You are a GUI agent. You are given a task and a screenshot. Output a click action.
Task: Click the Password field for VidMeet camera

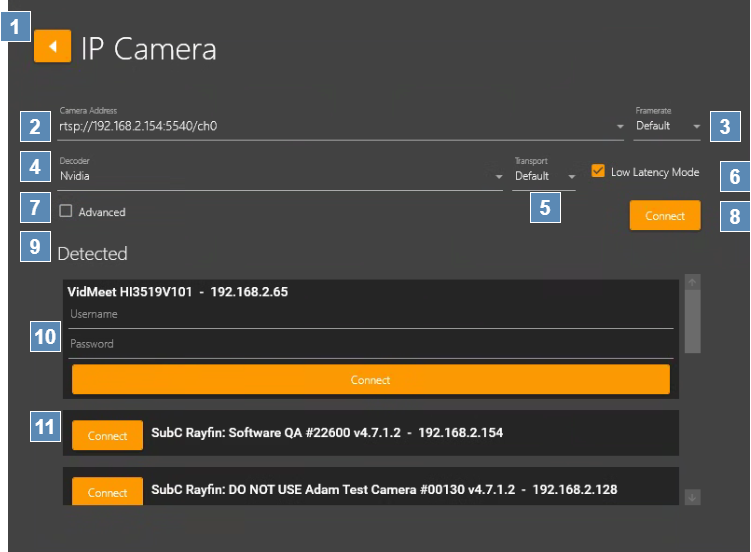pyautogui.click(x=370, y=344)
